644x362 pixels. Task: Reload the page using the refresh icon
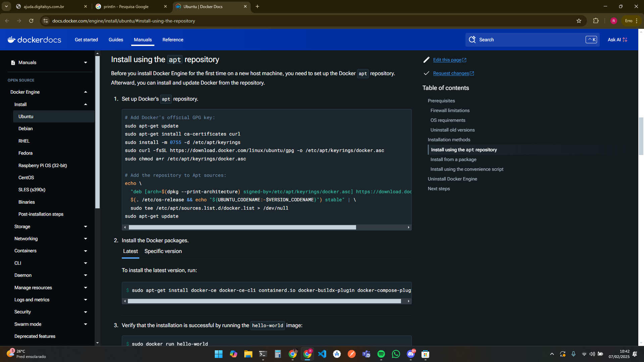(x=31, y=21)
